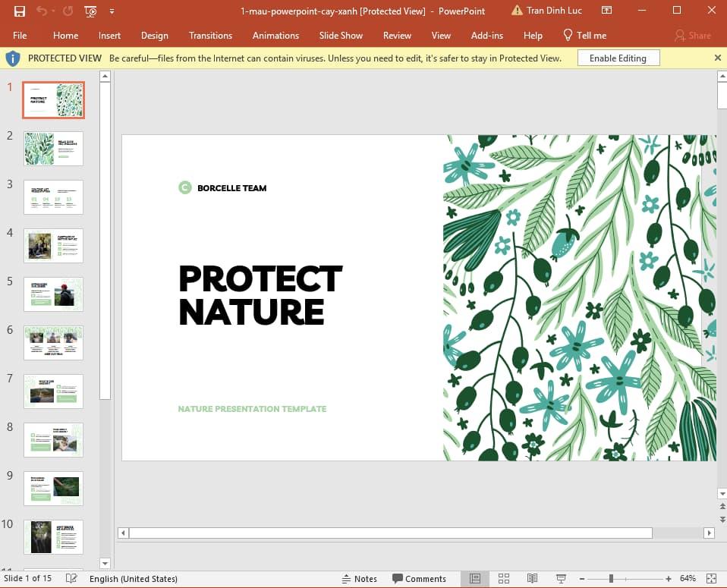
Task: Switch to Reading View using its icon
Action: coord(532,578)
